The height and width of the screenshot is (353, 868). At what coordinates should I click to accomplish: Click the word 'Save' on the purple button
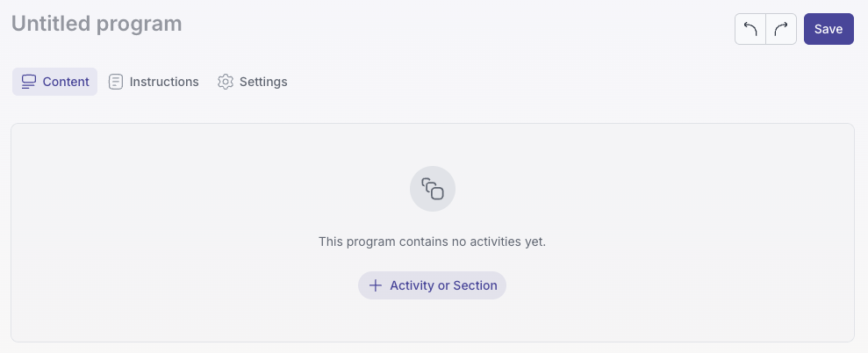[x=829, y=29]
